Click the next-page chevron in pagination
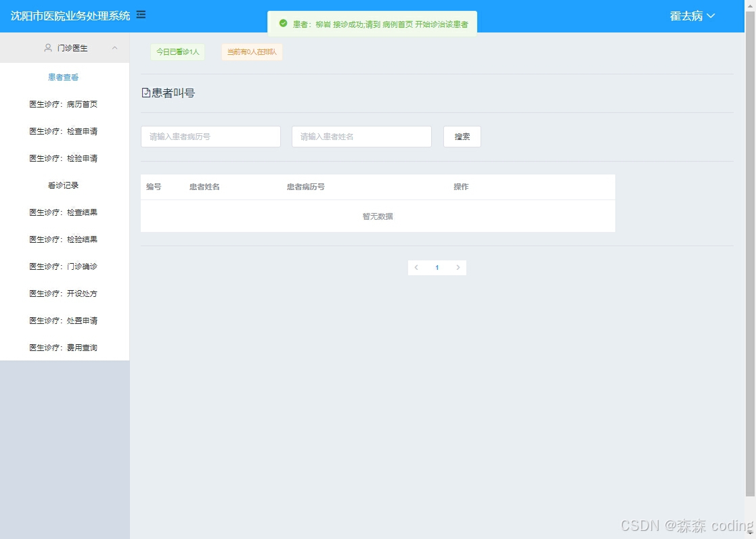Viewport: 756px width, 539px height. (458, 268)
